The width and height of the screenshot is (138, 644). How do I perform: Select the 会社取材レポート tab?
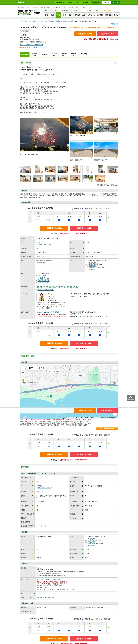click(x=74, y=55)
